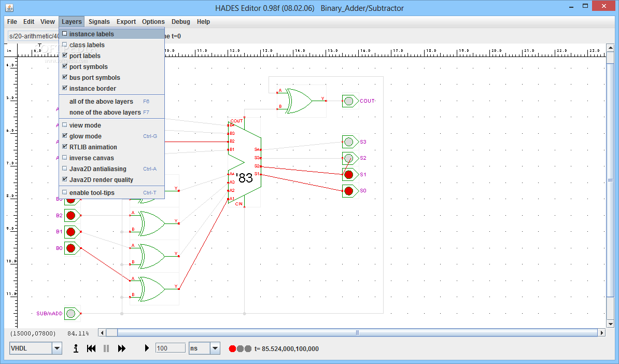This screenshot has width=619, height=364.
Task: Open the VHDL simulator dropdown
Action: tap(57, 348)
